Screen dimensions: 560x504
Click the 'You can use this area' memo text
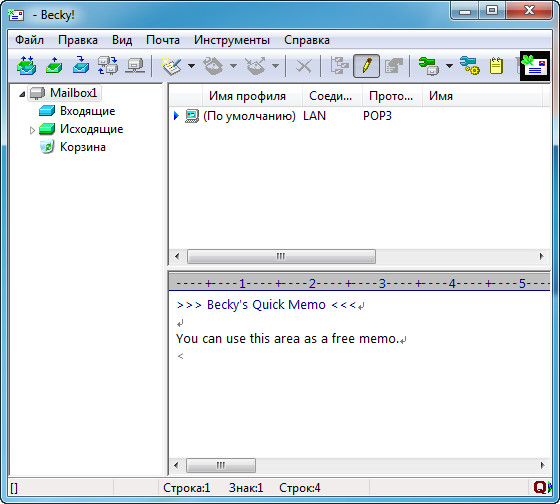[287, 338]
